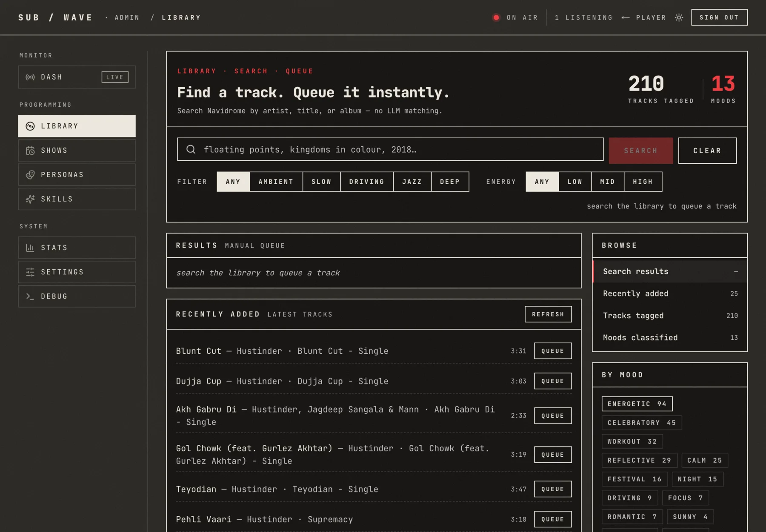Filter by WORKOUT mood tag
The image size is (766, 532).
click(x=632, y=441)
